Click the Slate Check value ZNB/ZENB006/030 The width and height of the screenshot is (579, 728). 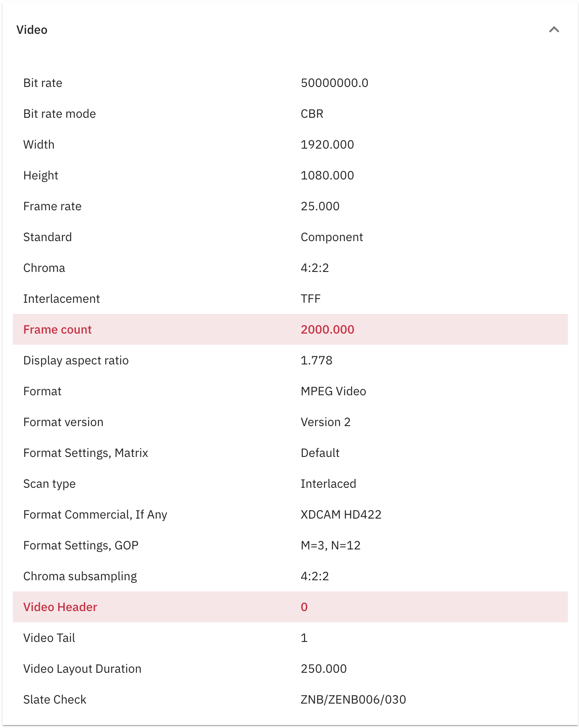(353, 700)
